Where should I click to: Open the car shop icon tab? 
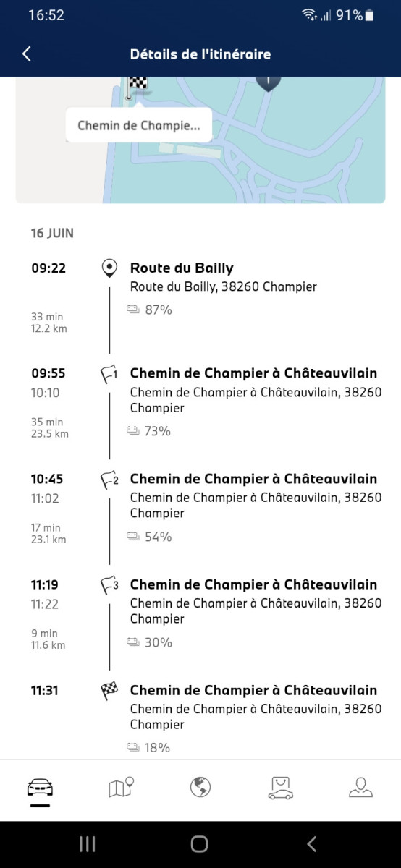(x=280, y=787)
